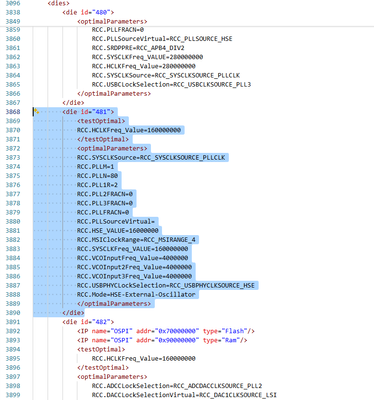Click <optimalParameters> tag on line 3897
Image resolution: width=374 pixels, height=400 pixels.
point(112,377)
